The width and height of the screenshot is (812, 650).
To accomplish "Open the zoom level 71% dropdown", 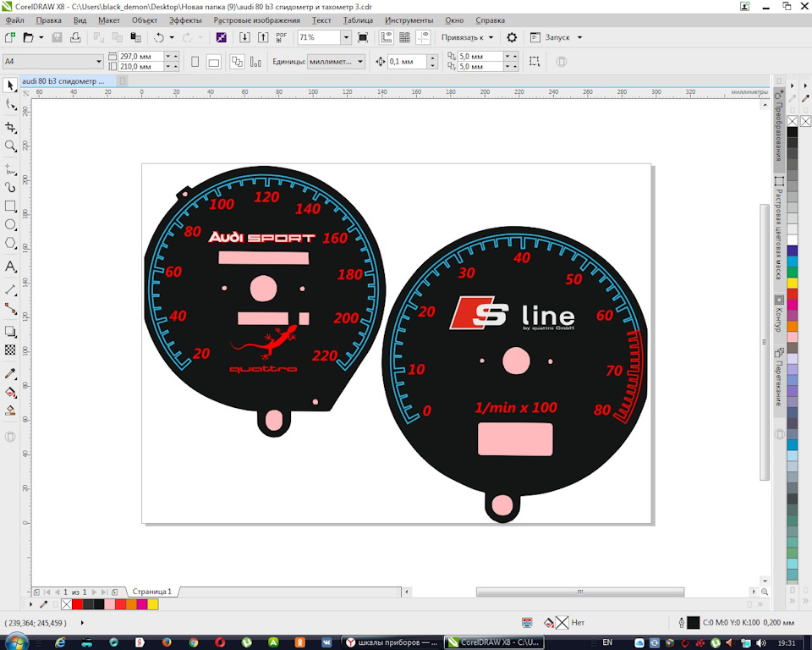I will pyautogui.click(x=346, y=37).
